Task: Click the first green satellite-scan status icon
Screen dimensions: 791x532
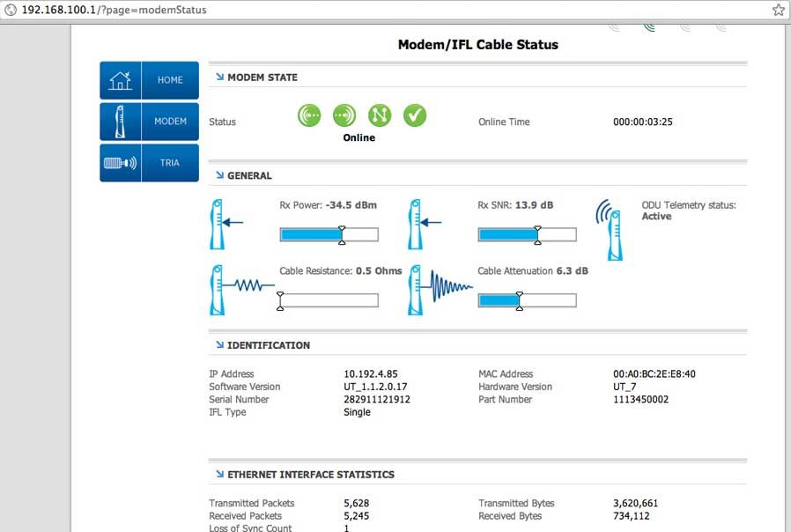Action: (309, 115)
